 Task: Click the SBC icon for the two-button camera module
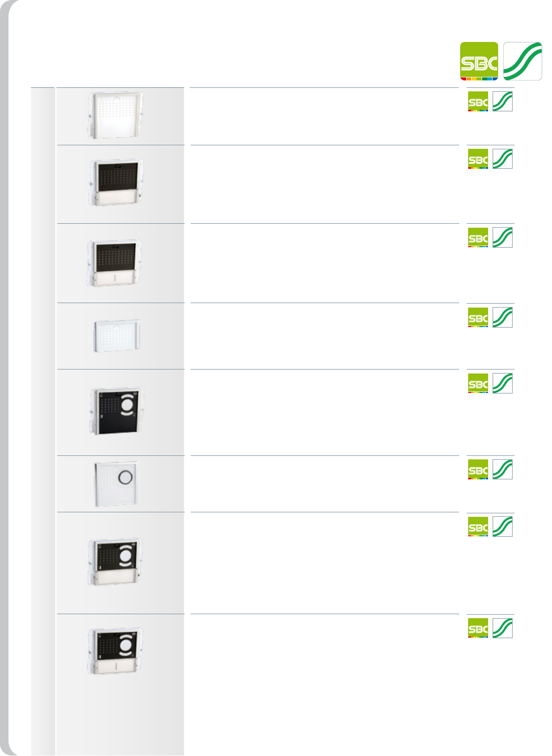pyautogui.click(x=478, y=628)
